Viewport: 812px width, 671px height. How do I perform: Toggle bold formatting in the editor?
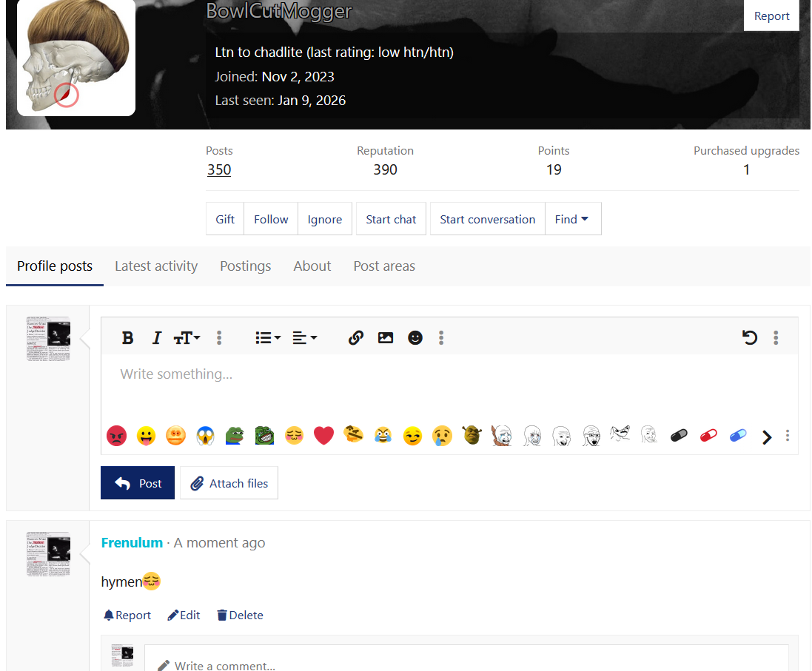coord(127,337)
